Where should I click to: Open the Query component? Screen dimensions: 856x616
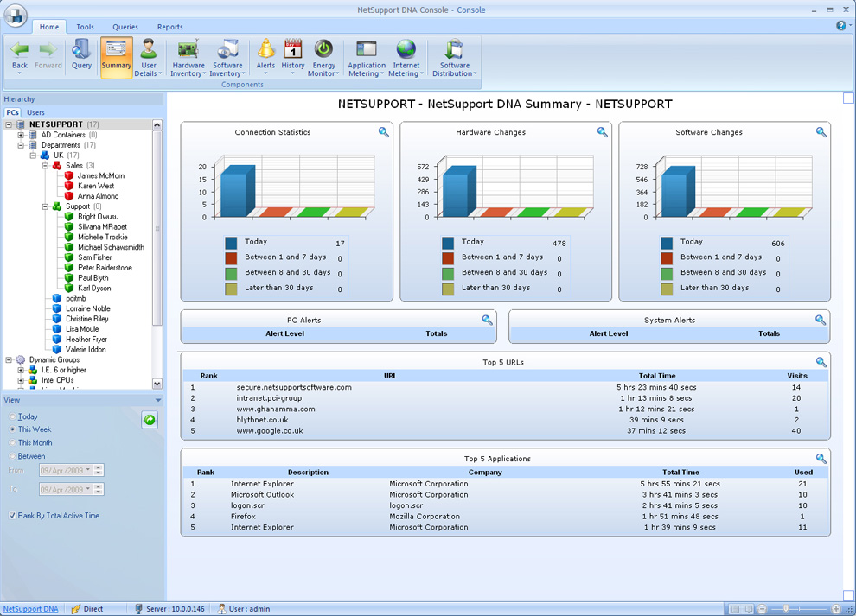(81, 57)
